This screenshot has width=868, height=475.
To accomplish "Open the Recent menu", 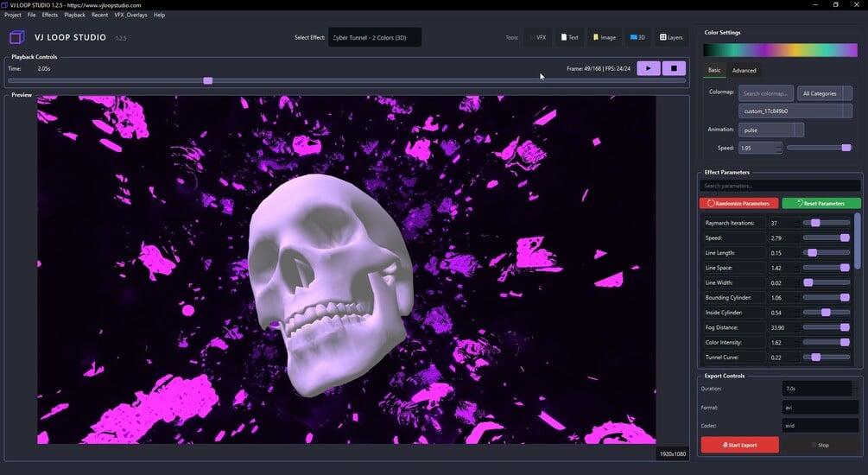I will (99, 15).
